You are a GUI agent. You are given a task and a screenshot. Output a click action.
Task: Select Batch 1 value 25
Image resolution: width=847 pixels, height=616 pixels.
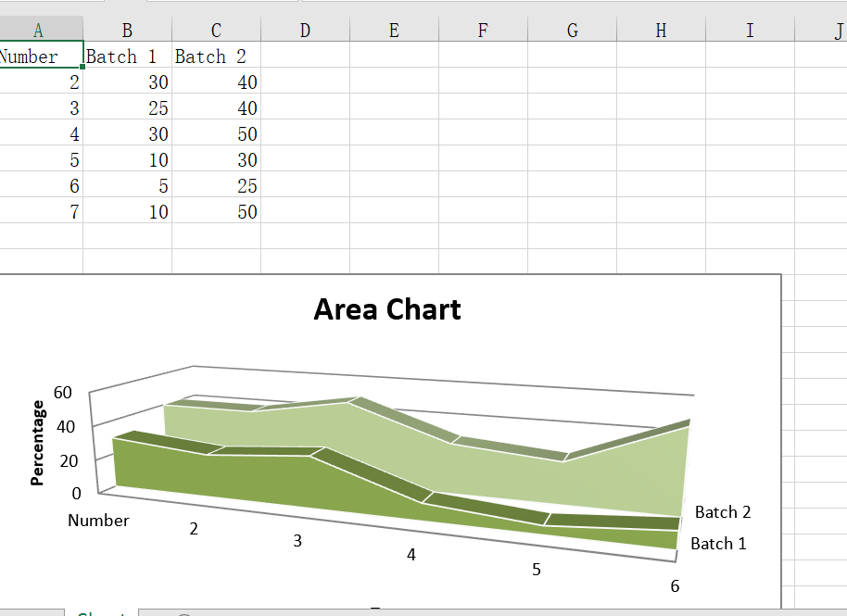[128, 107]
